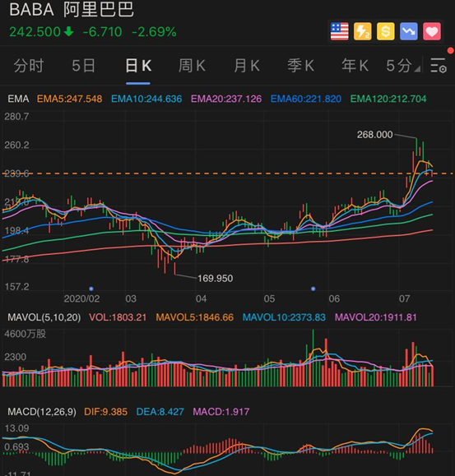Select the 周K weekly candlestick tab
455x476 pixels.
pos(192,66)
